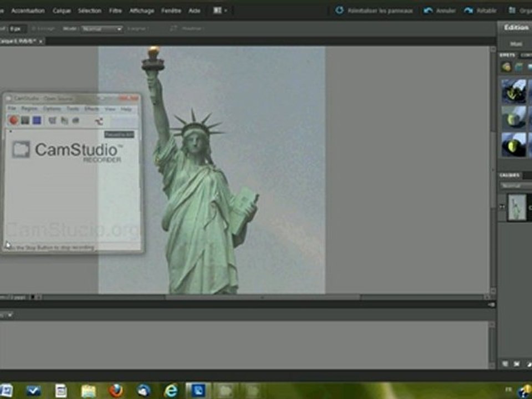532x399 pixels.
Task: Open the File menu in CamStudio
Action: point(12,109)
